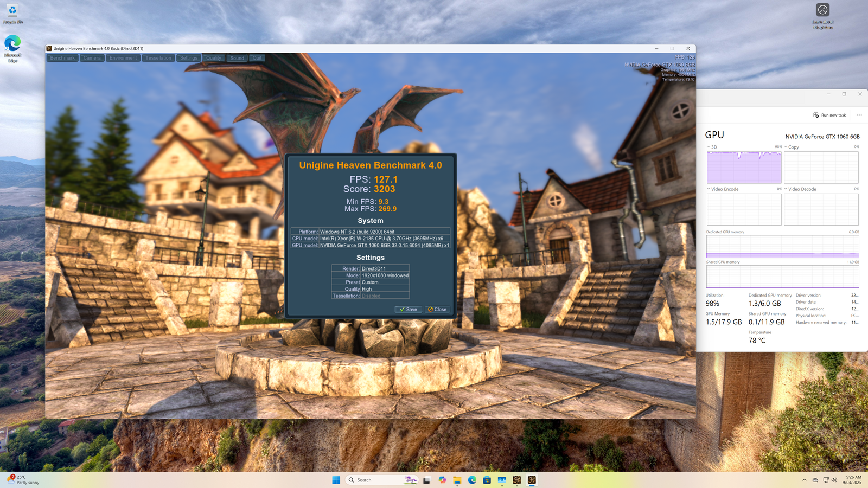Image resolution: width=868 pixels, height=488 pixels.
Task: Toggle the Sound button in Heaven toolbar
Action: click(x=237, y=58)
